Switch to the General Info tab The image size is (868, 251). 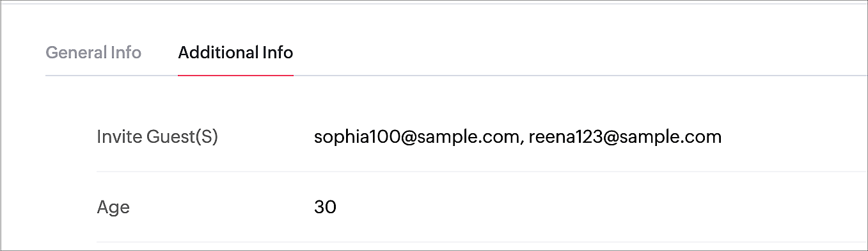[93, 53]
